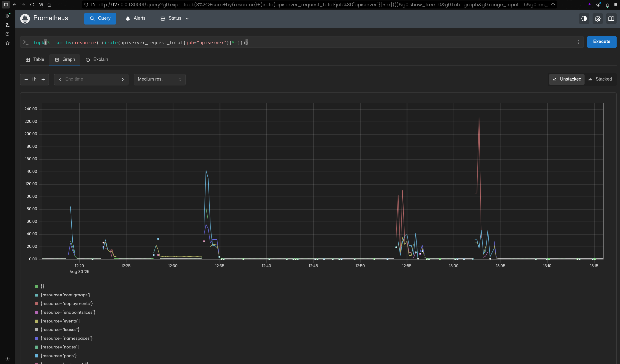The width and height of the screenshot is (620, 364).
Task: Click the nodes legend color swatch
Action: [x=36, y=347]
